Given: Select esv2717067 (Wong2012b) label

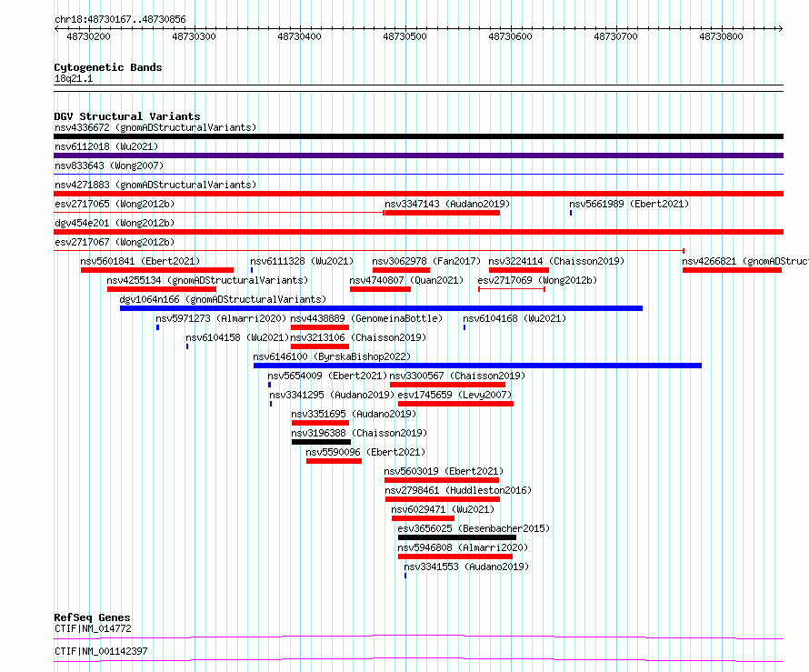Looking at the screenshot, I should (115, 242).
